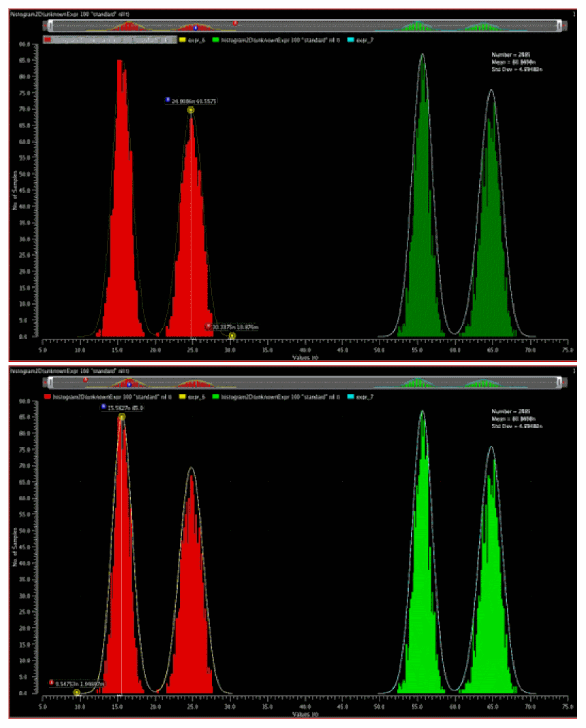The height and width of the screenshot is (728, 586).
Task: Click 'Number = 2885' statistic in lower plot
Action: pyautogui.click(x=511, y=411)
